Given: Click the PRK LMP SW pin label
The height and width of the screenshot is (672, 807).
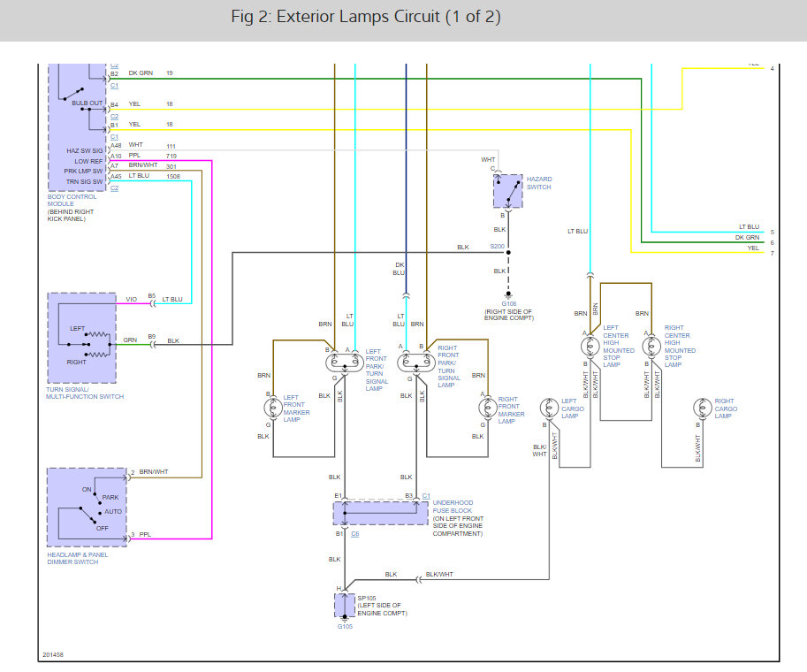Looking at the screenshot, I should coord(83,171).
